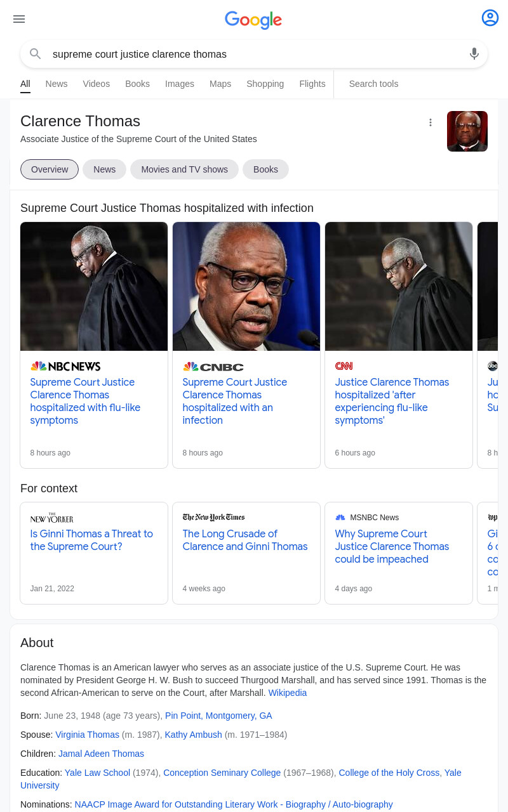Switch to the Books search tab
The image size is (508, 812).
137,84
